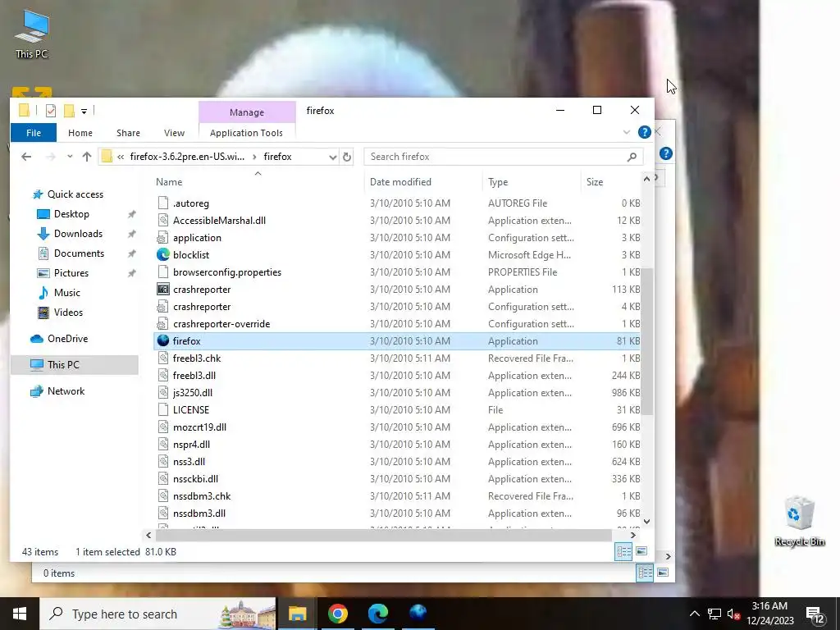The width and height of the screenshot is (840, 630).
Task: Click the search magnifier icon
Action: [x=632, y=157]
